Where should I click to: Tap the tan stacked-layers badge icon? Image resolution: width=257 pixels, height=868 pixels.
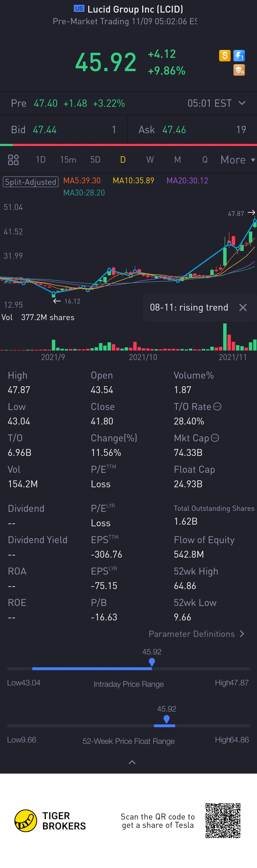(239, 70)
